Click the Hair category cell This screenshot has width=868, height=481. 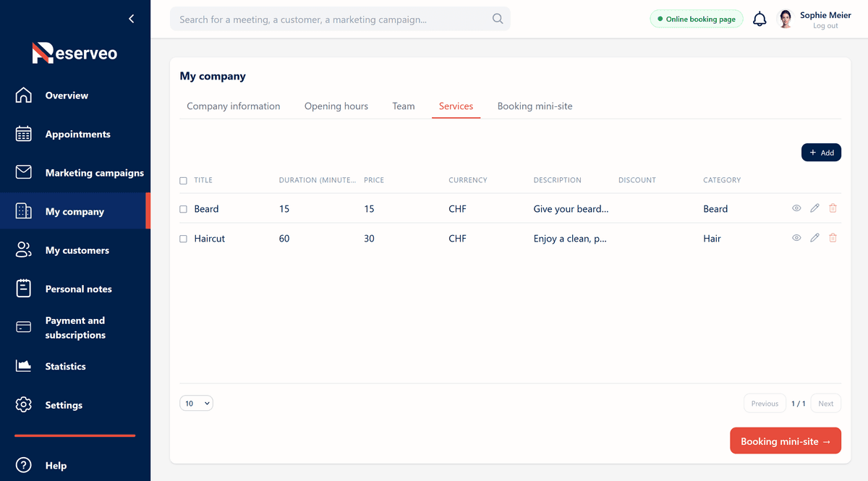tap(712, 239)
